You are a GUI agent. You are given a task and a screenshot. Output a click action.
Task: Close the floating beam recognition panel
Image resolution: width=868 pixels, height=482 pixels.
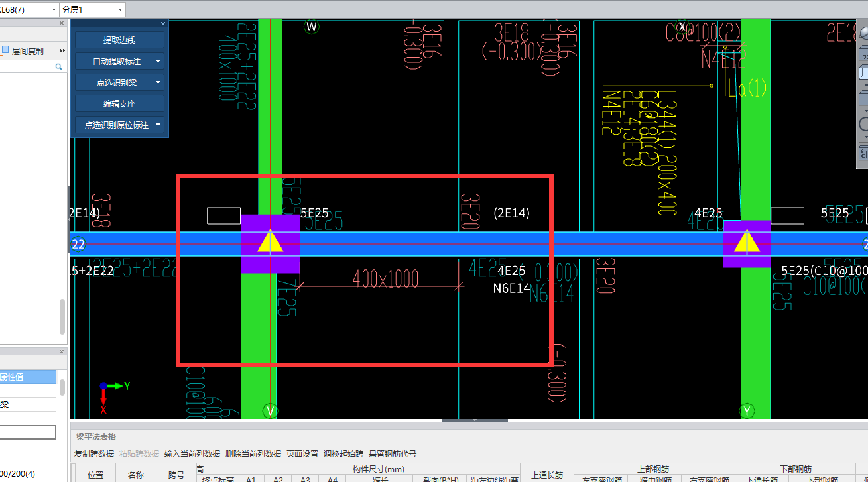coord(163,24)
